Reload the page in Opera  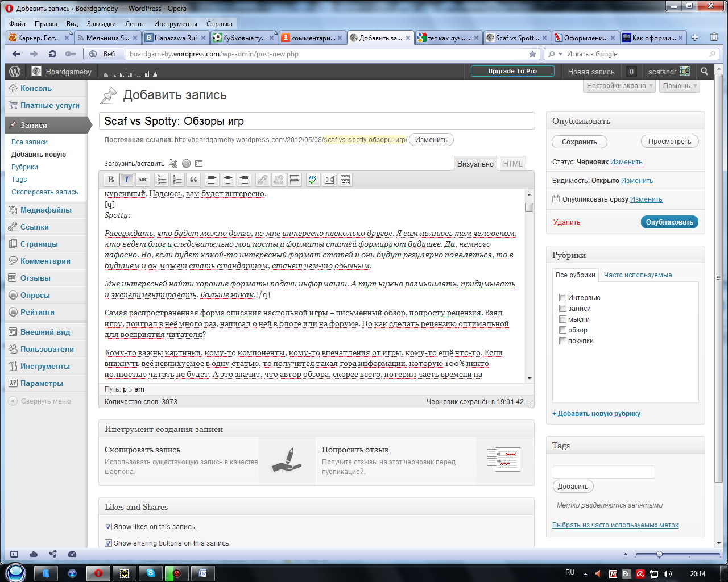52,54
